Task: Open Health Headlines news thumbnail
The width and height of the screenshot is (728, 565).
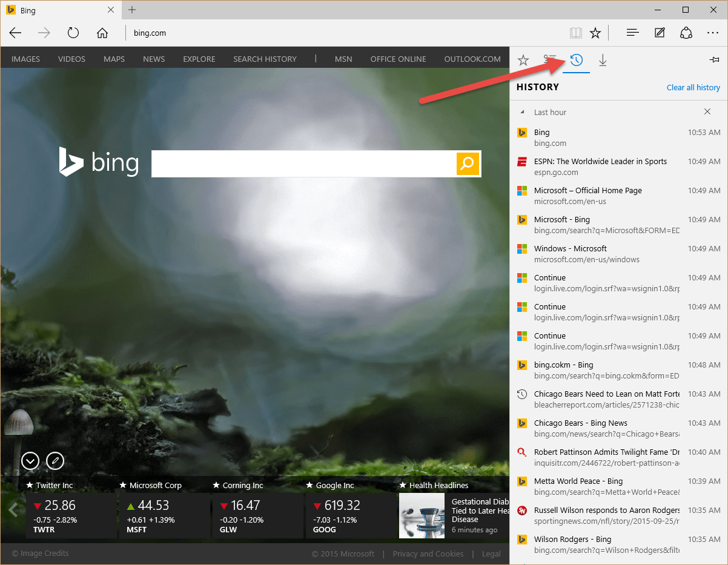Action: click(422, 515)
